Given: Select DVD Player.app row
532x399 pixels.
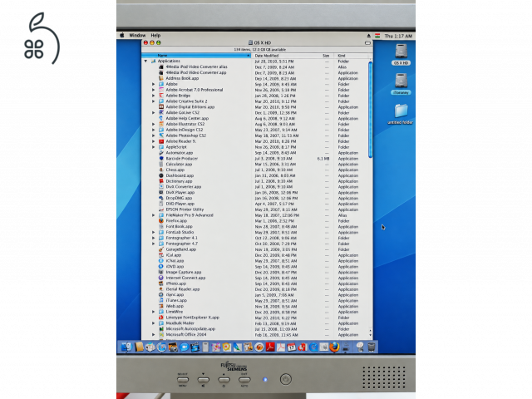Looking at the screenshot, I should click(254, 204).
